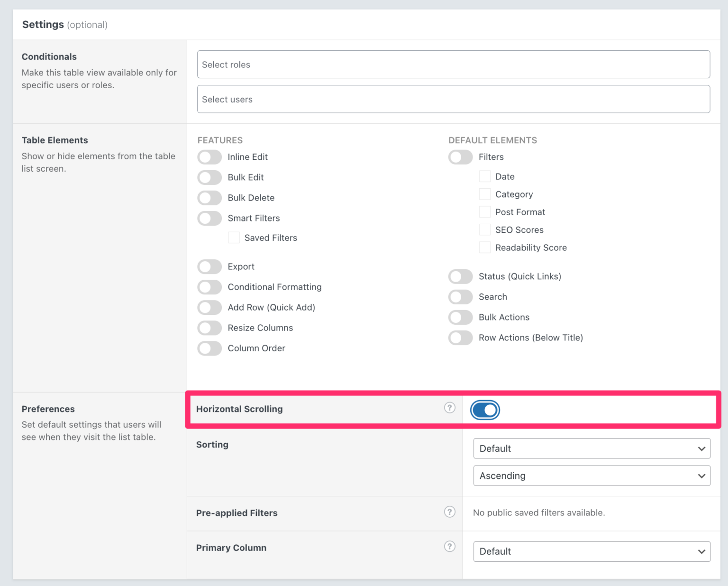728x586 pixels.
Task: Open the Primary Column Default dropdown
Action: point(591,551)
